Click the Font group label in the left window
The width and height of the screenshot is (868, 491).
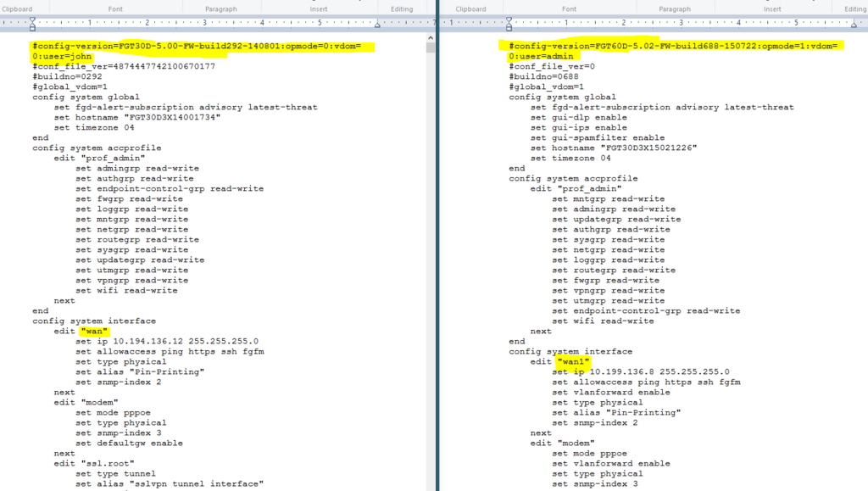(115, 8)
